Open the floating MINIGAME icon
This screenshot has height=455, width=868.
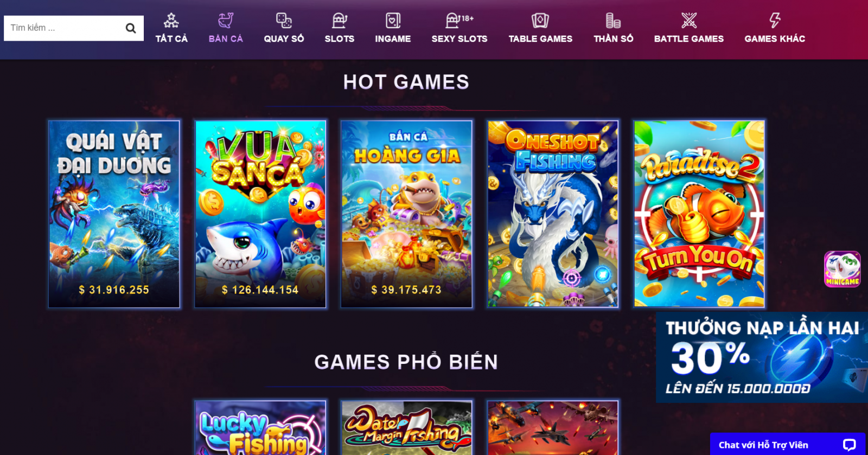point(843,269)
